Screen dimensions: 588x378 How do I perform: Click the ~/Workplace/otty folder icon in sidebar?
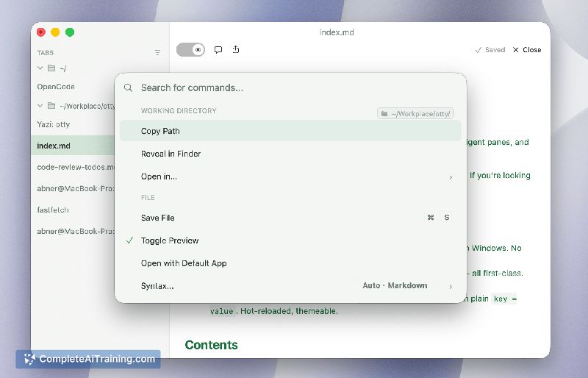pos(51,106)
